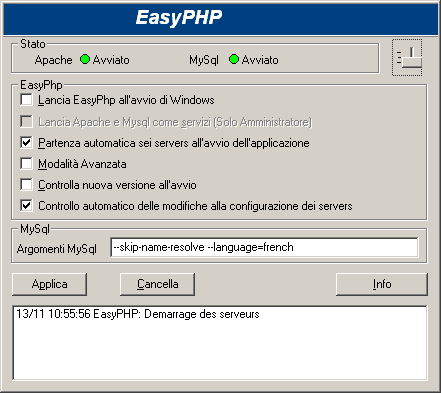Screen dimensions: 441x393
Task: Click the green Apache status indicator
Action: point(85,59)
